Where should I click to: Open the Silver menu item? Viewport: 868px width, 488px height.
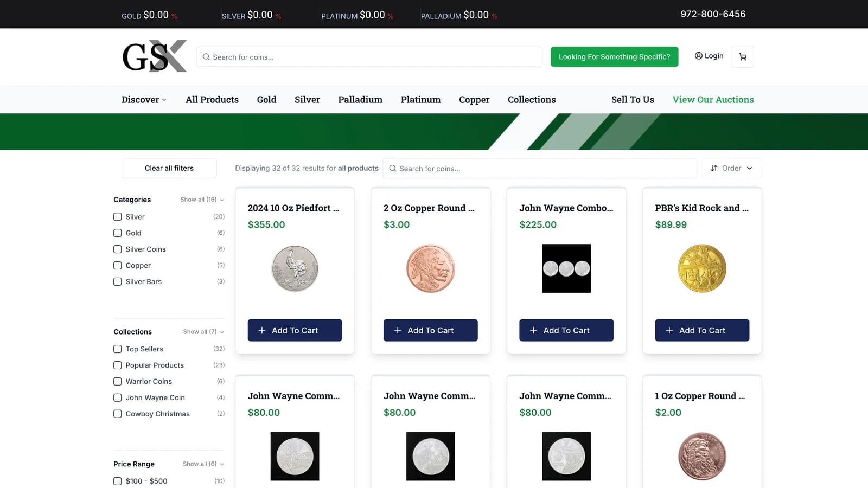[307, 100]
